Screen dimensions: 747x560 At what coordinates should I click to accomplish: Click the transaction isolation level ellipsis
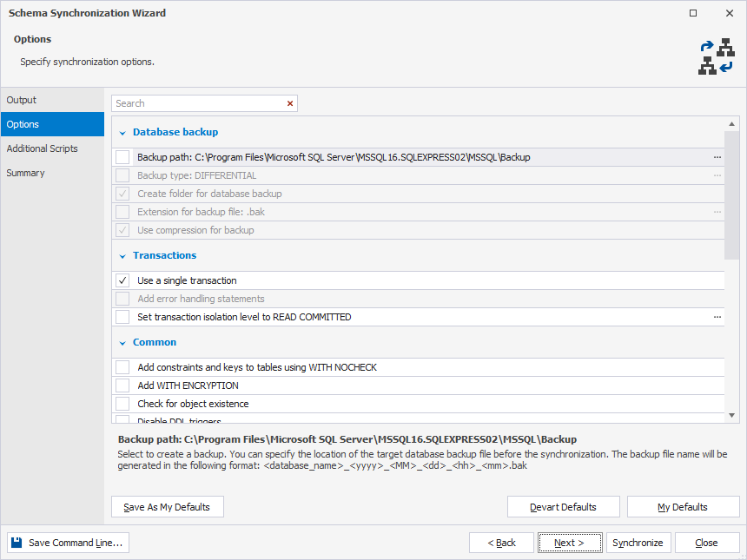[x=717, y=316]
